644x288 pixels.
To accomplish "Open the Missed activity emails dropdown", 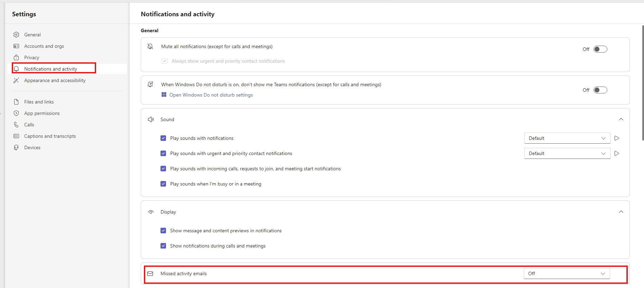I will tap(567, 273).
